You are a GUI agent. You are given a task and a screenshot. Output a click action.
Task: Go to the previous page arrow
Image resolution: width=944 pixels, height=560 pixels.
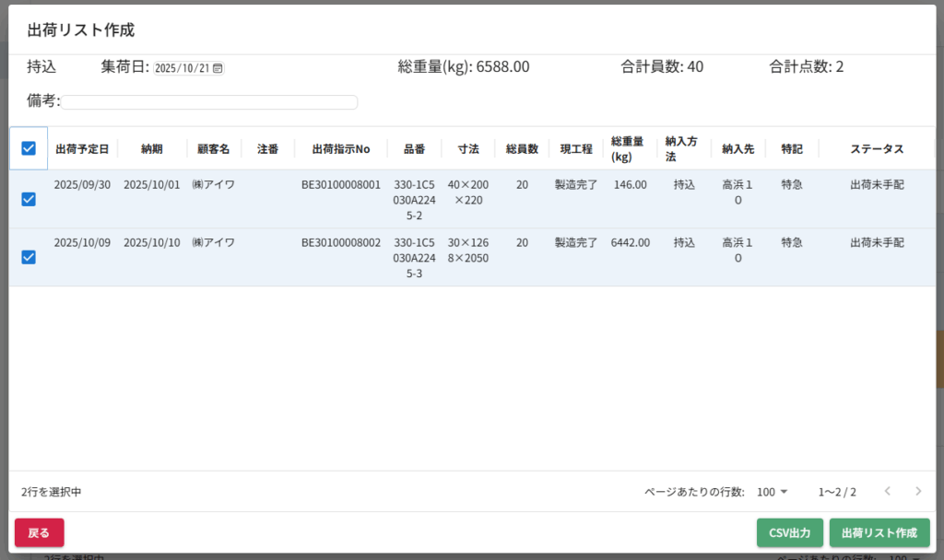[x=887, y=491]
